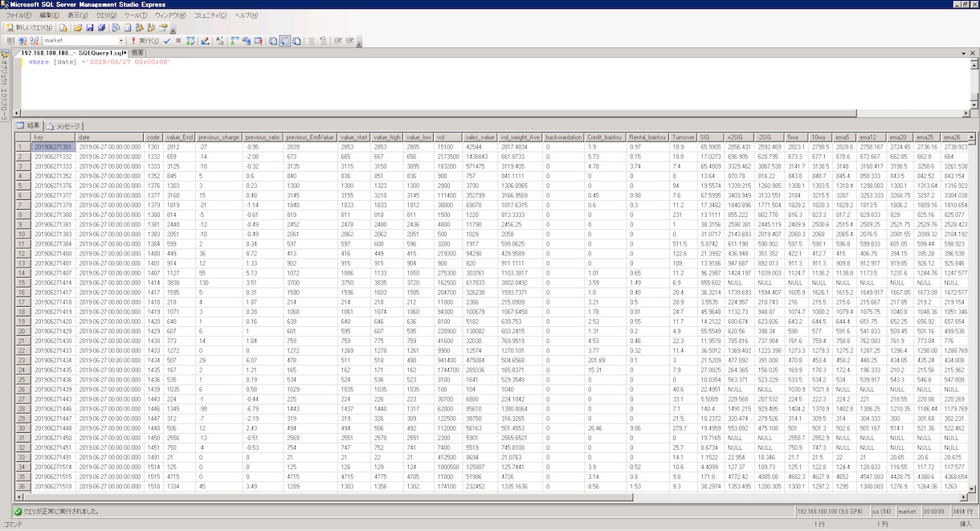
Task: Select the key cell '201906271301'
Action: click(x=54, y=147)
